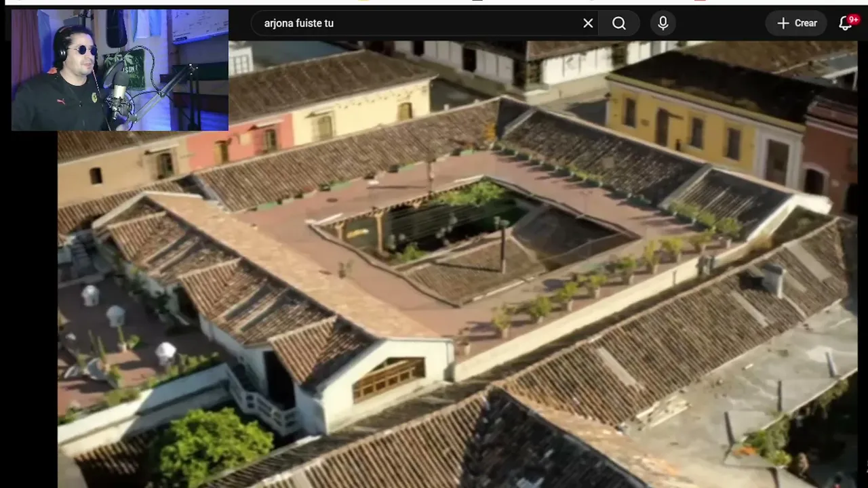
Task: Click the magnifier search button
Action: click(x=619, y=23)
